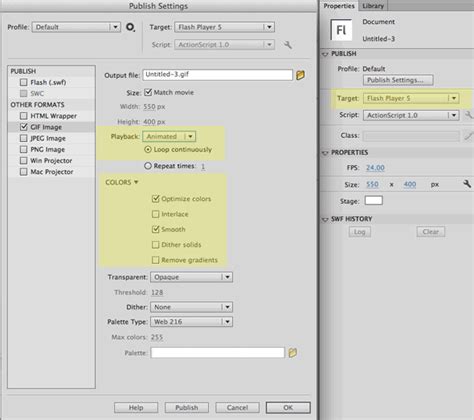This screenshot has height=420, width=474.
Task: Open Target dropdown in Properties panel
Action: click(x=411, y=98)
